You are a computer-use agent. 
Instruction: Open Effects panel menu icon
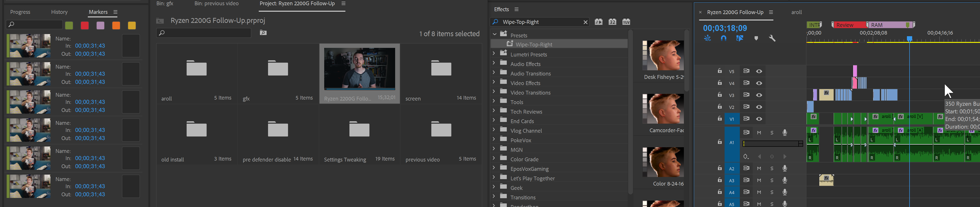(x=516, y=10)
